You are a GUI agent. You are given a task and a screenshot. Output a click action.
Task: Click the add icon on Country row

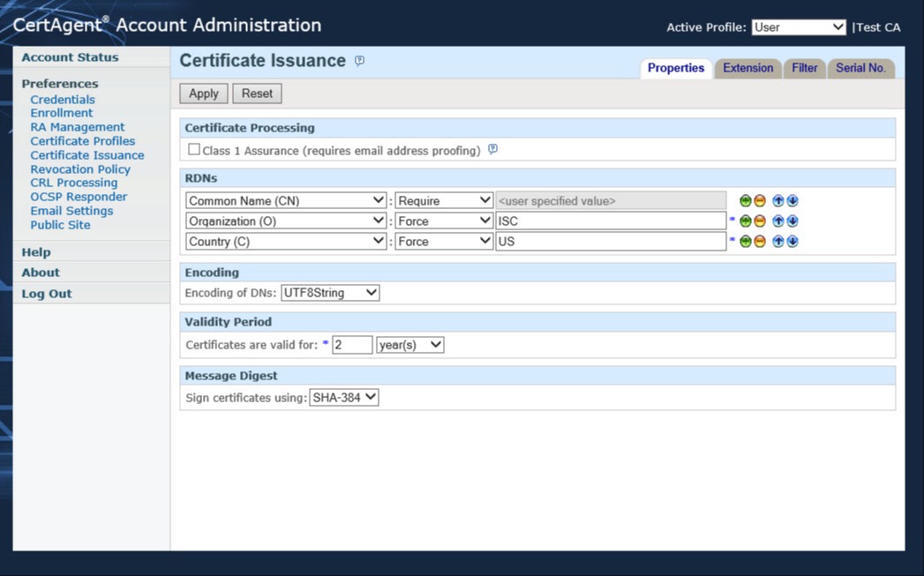tap(746, 242)
